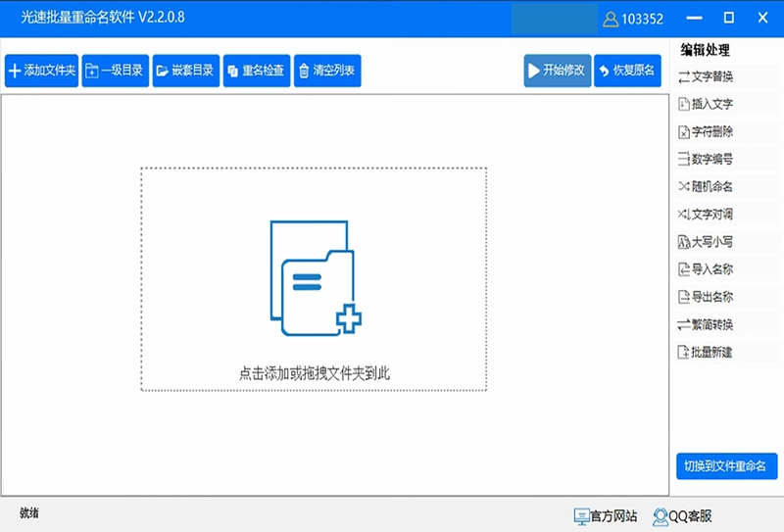Restore original names via 恢复原名
The image size is (784, 532).
[x=627, y=71]
